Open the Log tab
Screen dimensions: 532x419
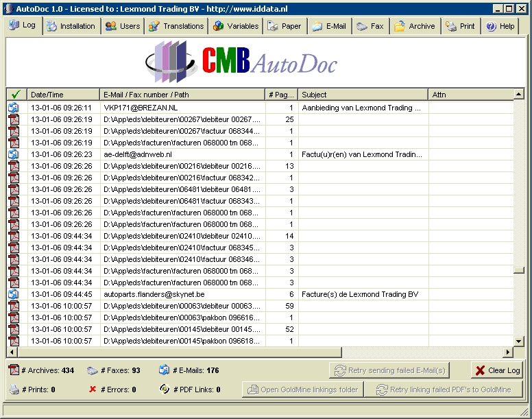[23, 25]
